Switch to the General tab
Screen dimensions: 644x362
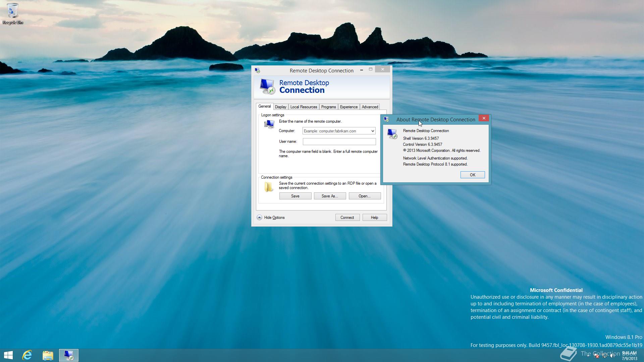264,107
